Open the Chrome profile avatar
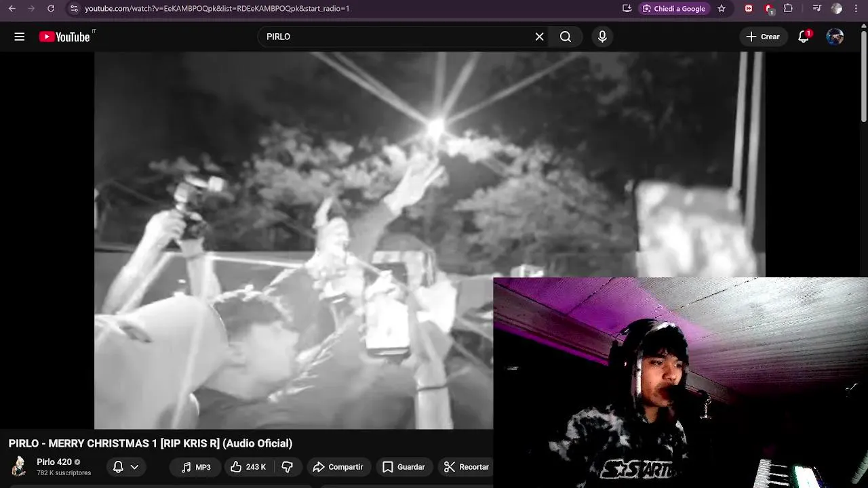The height and width of the screenshot is (488, 868). (x=837, y=8)
